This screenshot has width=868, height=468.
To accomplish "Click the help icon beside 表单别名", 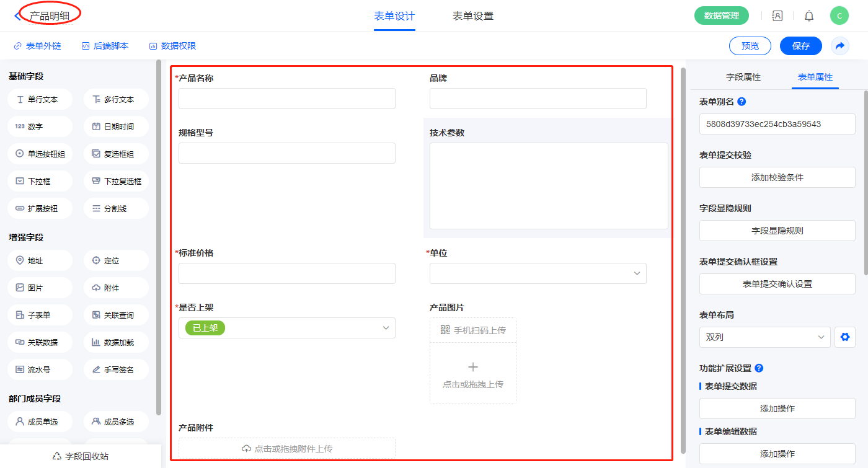I will pos(742,102).
